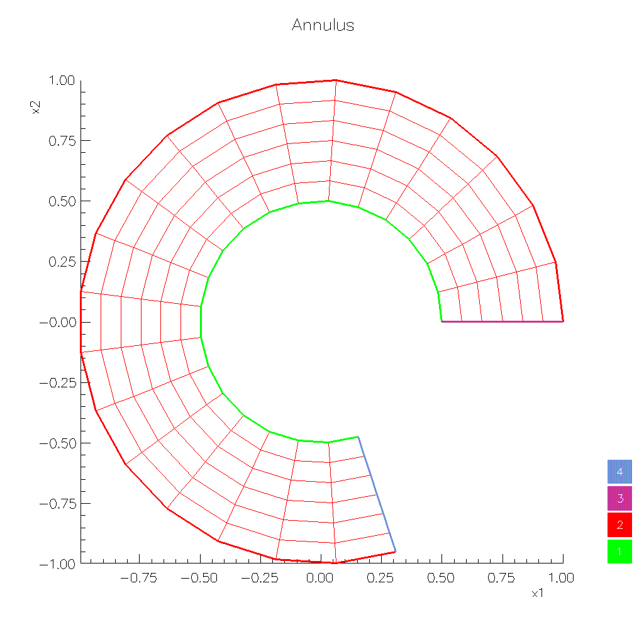Click the blue slanted boundary edge of the mesh
This screenshot has height=644, width=644.
(x=377, y=494)
